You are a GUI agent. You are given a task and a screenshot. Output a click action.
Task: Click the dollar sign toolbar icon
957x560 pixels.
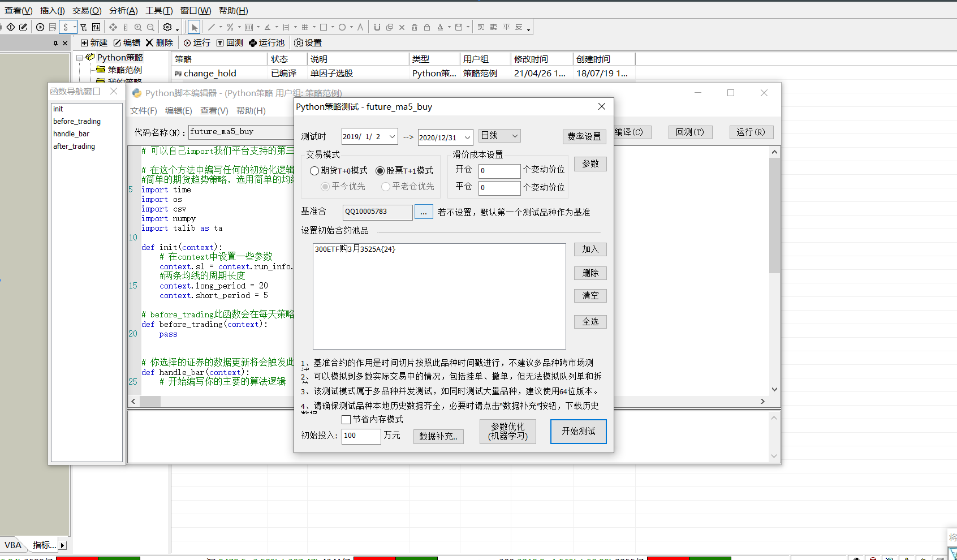pyautogui.click(x=66, y=27)
